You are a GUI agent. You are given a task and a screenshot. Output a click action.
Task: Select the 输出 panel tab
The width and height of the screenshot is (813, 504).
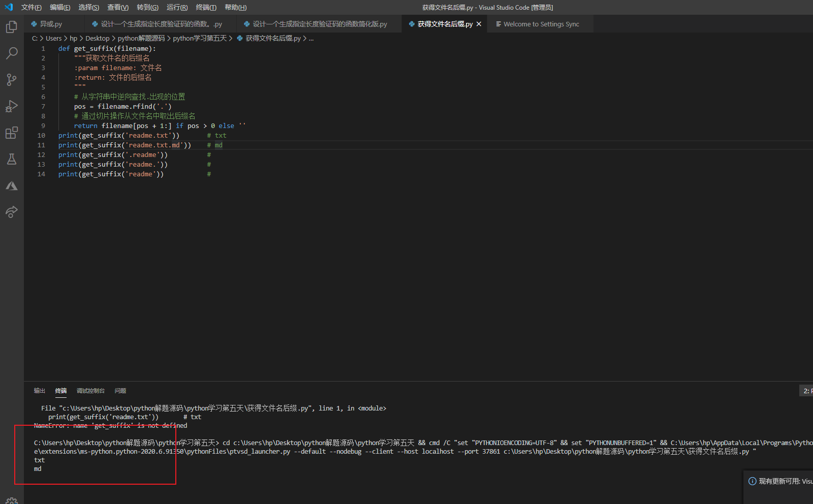point(40,391)
